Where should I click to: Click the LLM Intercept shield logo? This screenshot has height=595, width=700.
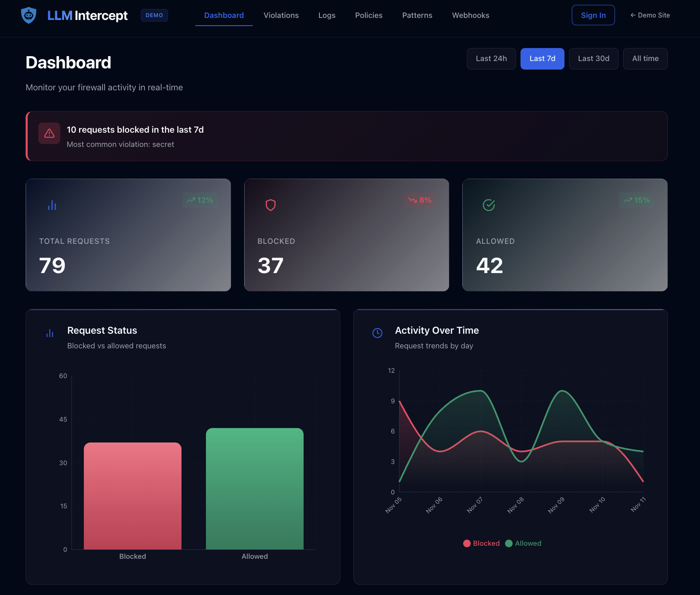coord(28,15)
